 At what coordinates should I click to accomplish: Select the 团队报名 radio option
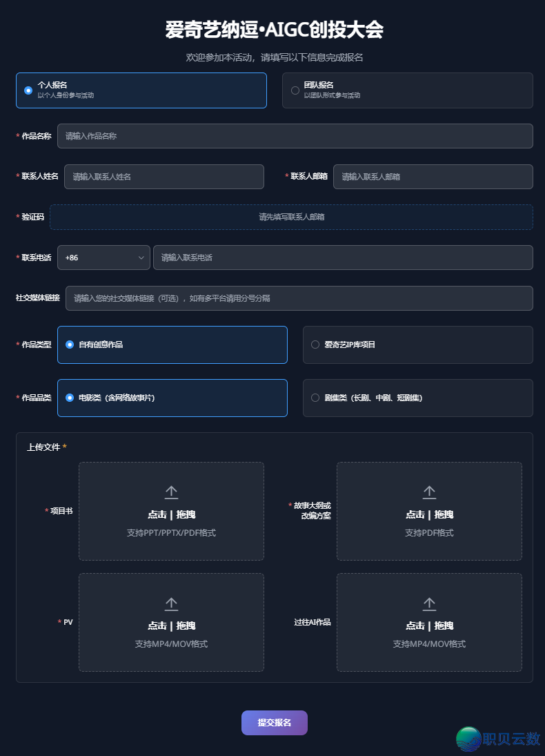(x=295, y=90)
